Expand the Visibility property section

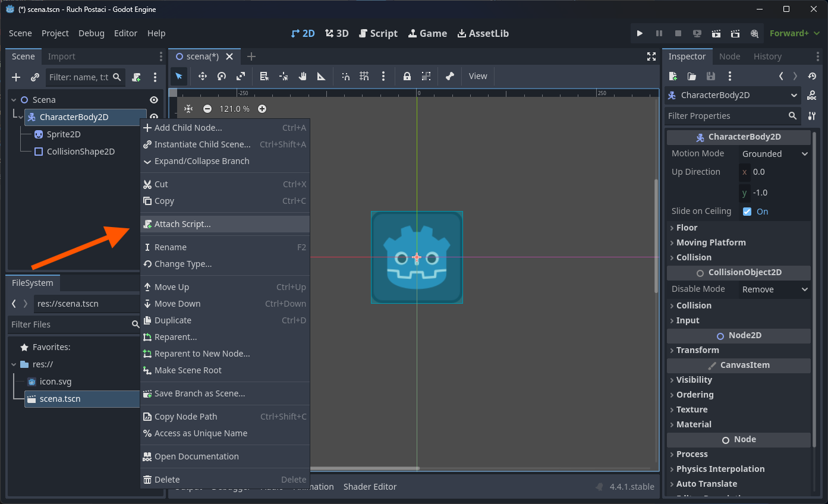pyautogui.click(x=738, y=380)
